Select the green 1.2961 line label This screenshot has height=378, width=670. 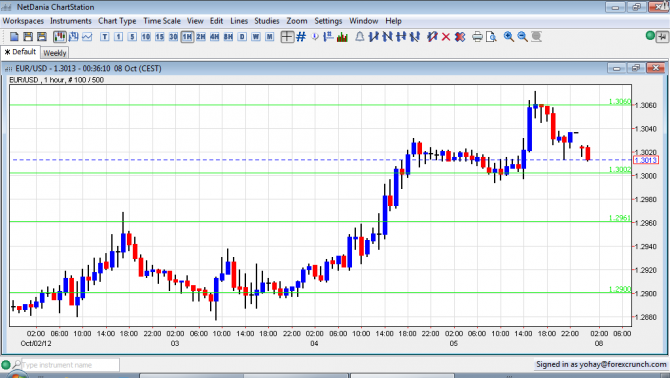(x=620, y=218)
